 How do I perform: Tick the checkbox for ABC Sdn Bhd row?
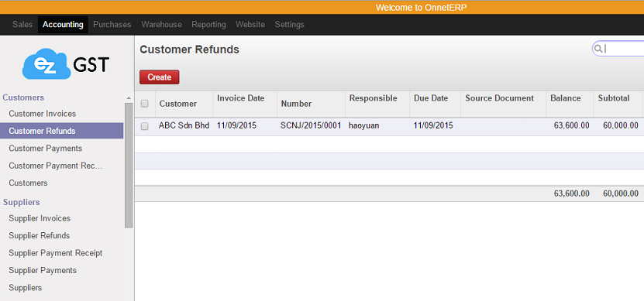coord(145,126)
